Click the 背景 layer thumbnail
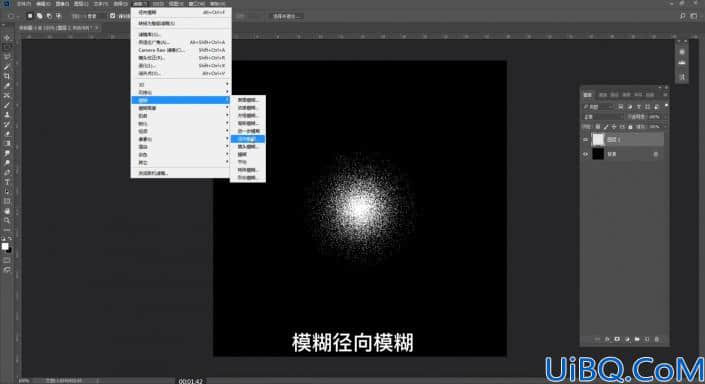705x384 pixels. [x=598, y=154]
